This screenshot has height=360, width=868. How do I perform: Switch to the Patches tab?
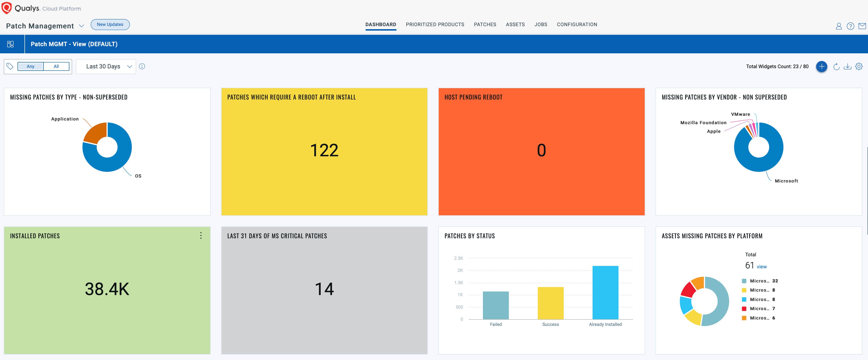[x=485, y=25]
